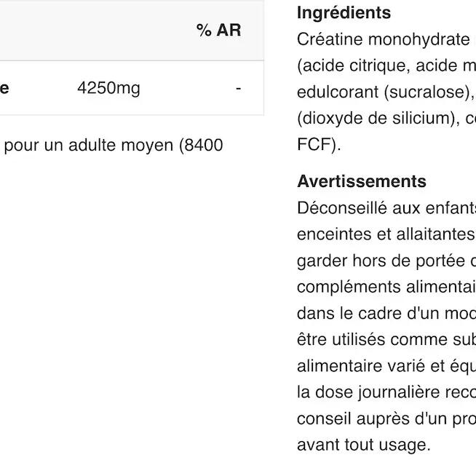Click the "% AR" column header
This screenshot has width=476, height=476.
point(218,31)
